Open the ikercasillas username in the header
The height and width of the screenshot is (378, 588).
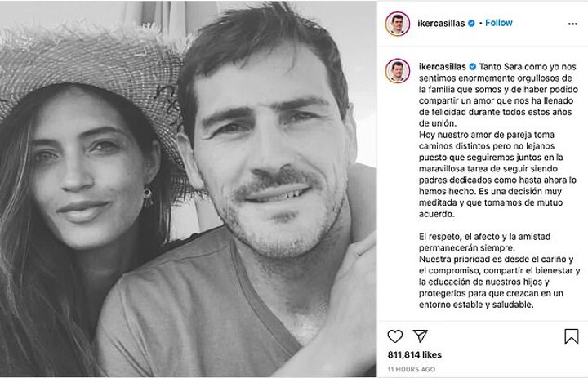coord(441,23)
